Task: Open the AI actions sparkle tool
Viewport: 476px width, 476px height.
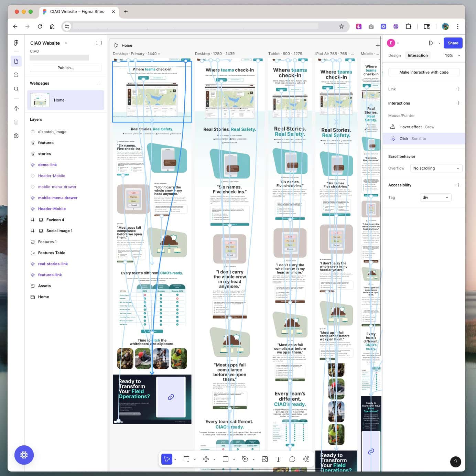Action: 306,459
